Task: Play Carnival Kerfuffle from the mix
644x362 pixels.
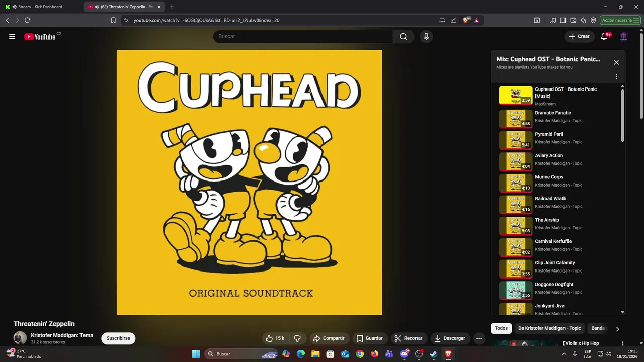Action: point(559,248)
